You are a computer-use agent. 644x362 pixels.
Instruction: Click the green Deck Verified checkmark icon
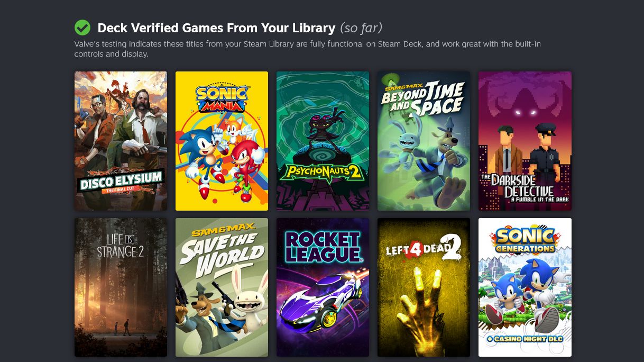[x=82, y=28]
